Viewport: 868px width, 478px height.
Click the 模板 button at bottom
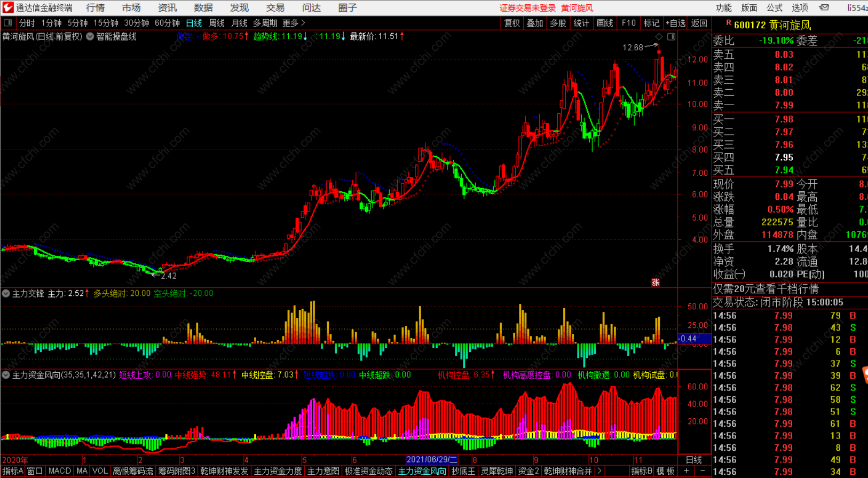tap(666, 471)
